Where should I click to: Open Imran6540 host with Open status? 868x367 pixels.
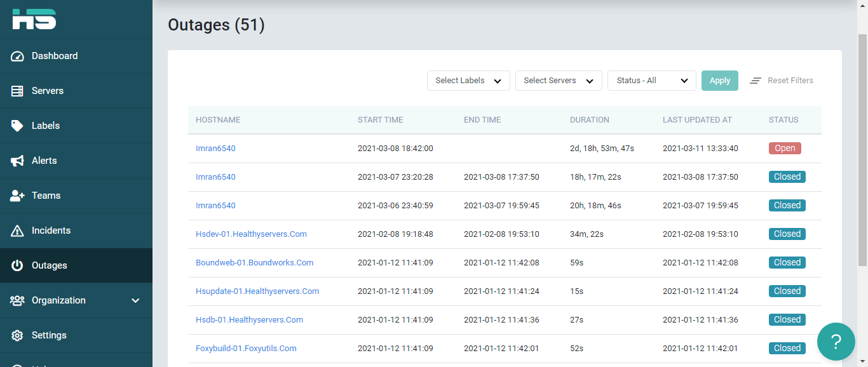click(215, 148)
